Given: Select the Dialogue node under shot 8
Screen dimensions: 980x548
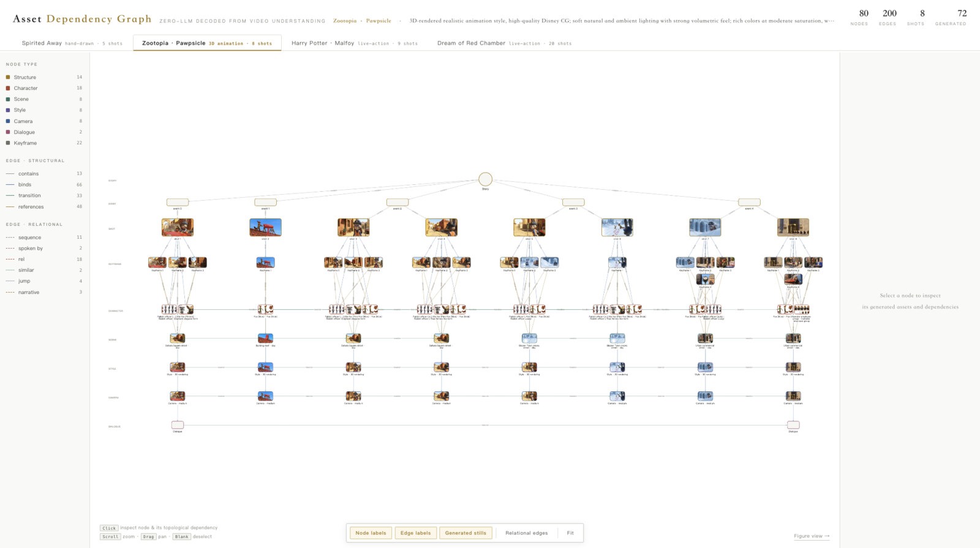Looking at the screenshot, I should tap(793, 425).
